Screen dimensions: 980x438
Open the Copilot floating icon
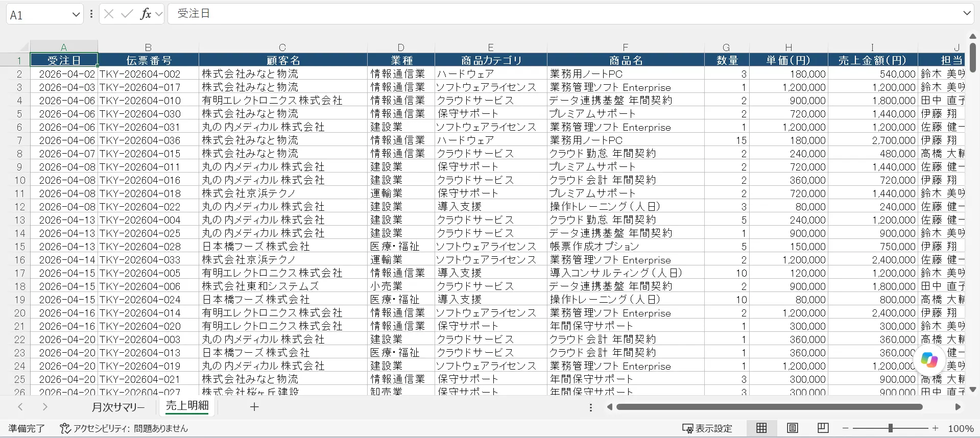pos(929,359)
